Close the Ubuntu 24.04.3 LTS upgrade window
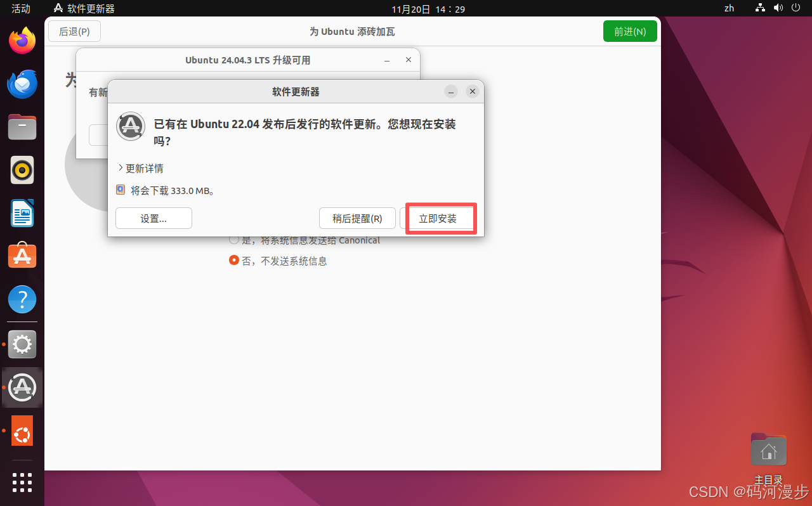Viewport: 812px width, 506px height. pos(408,60)
